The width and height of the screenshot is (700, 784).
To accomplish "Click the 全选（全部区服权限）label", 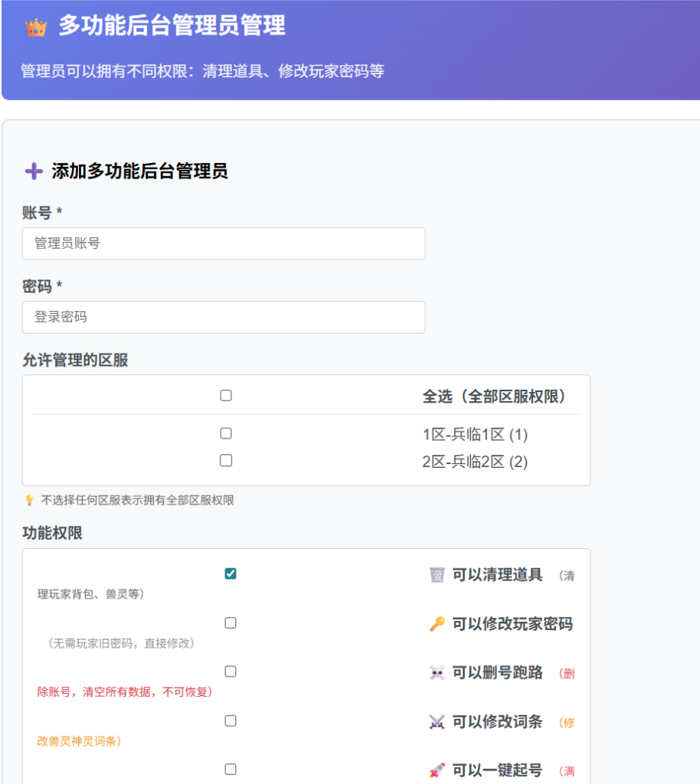I will pyautogui.click(x=494, y=397).
